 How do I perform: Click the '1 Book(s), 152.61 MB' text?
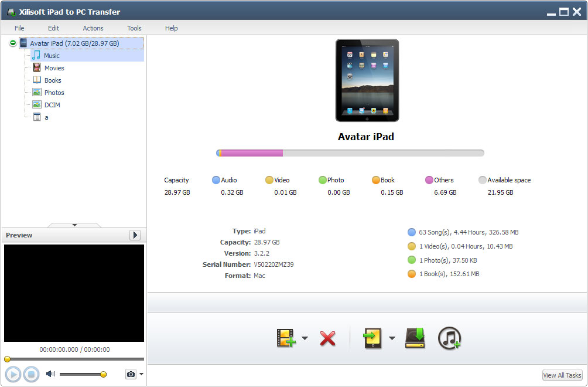(449, 274)
